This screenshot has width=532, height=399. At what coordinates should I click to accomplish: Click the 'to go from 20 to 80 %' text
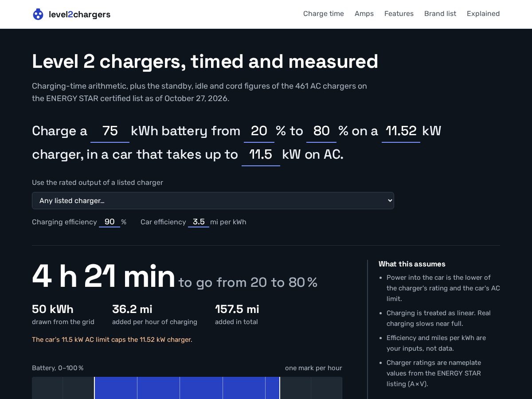pyautogui.click(x=248, y=282)
